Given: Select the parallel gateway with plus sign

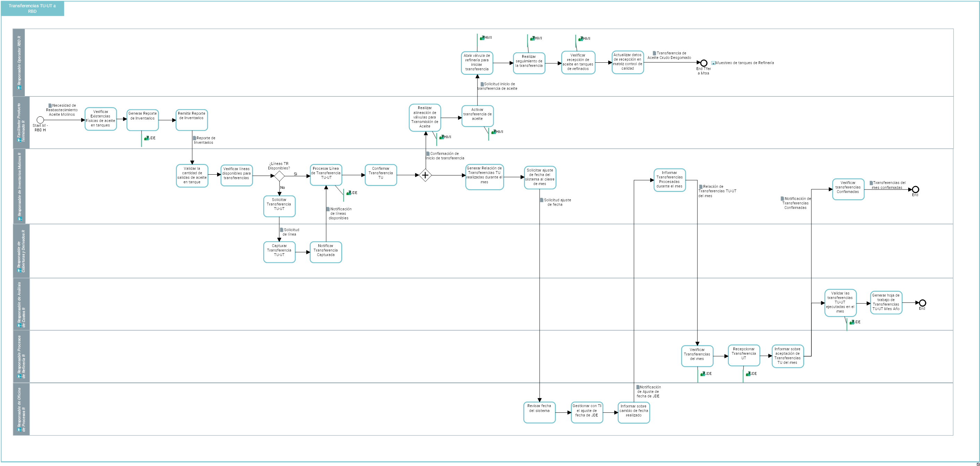Looking at the screenshot, I should [425, 175].
